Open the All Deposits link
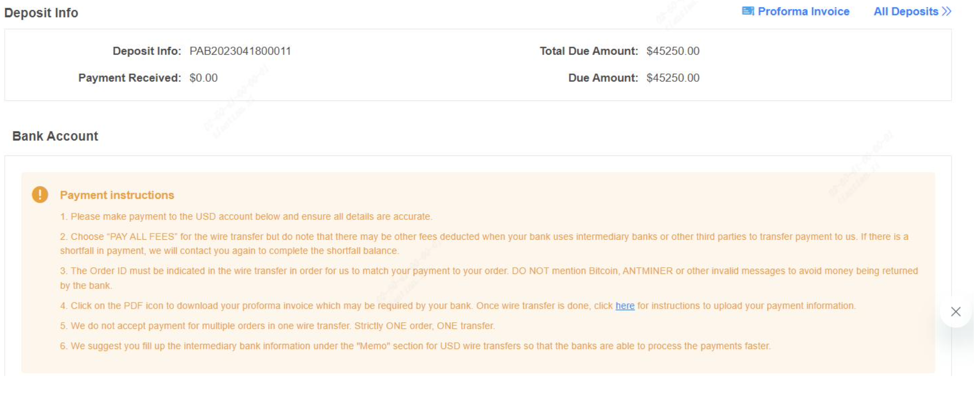The height and width of the screenshot is (405, 980). (905, 11)
